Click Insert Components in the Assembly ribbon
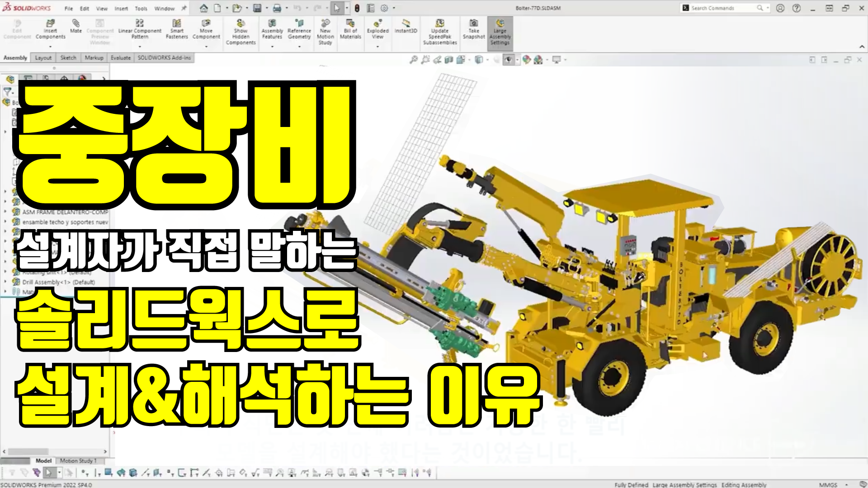 point(50,29)
